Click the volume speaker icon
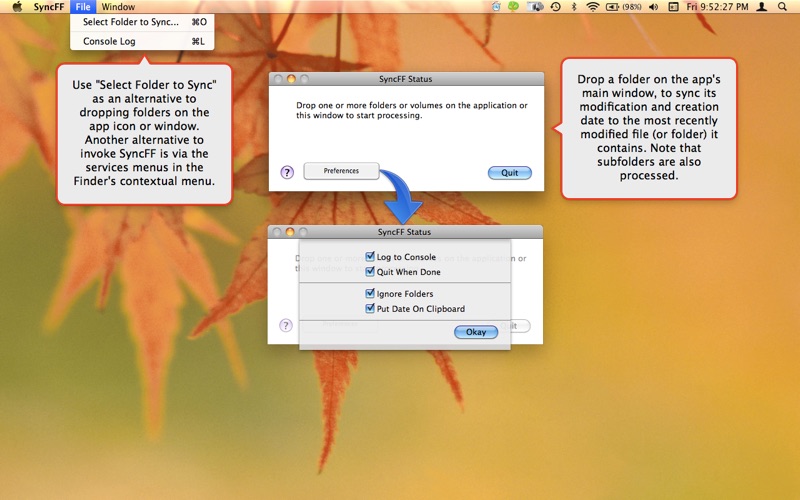800x500 pixels. [x=654, y=7]
